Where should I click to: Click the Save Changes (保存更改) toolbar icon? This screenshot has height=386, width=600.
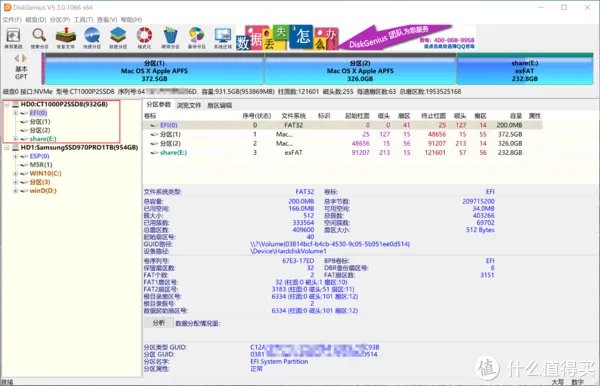pos(13,38)
